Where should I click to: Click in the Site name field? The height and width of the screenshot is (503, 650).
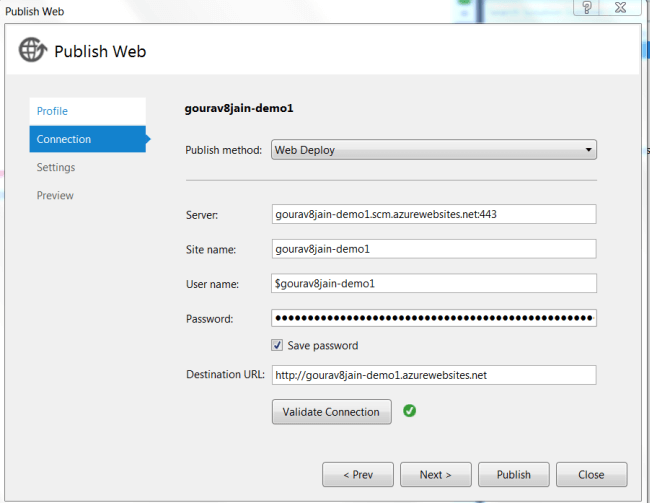[434, 249]
